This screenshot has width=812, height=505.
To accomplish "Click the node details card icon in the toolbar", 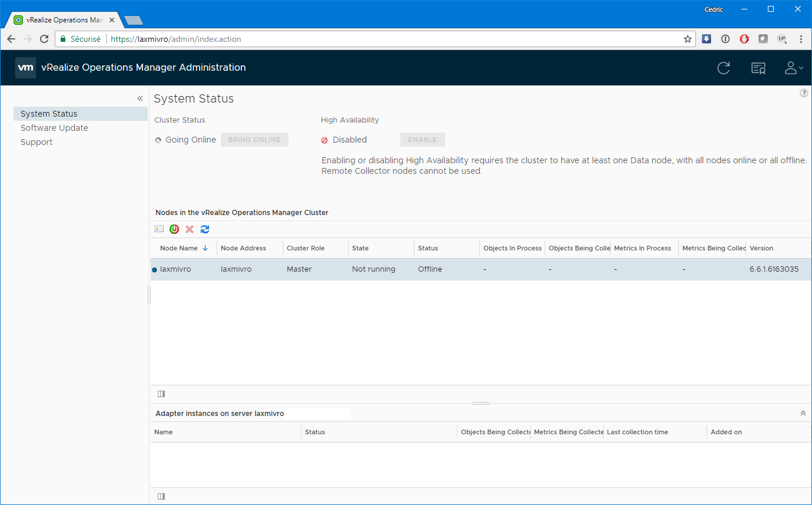I will click(159, 229).
